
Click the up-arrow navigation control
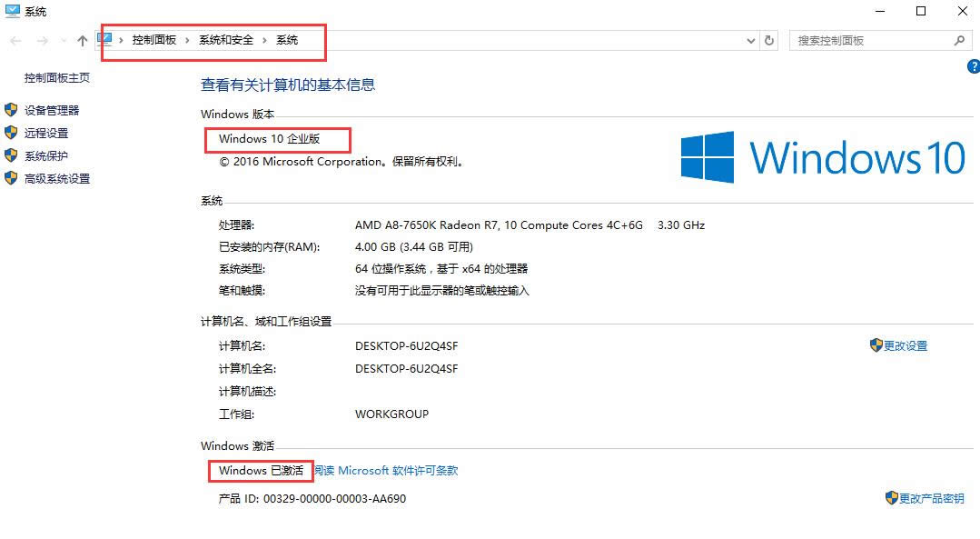(x=82, y=40)
